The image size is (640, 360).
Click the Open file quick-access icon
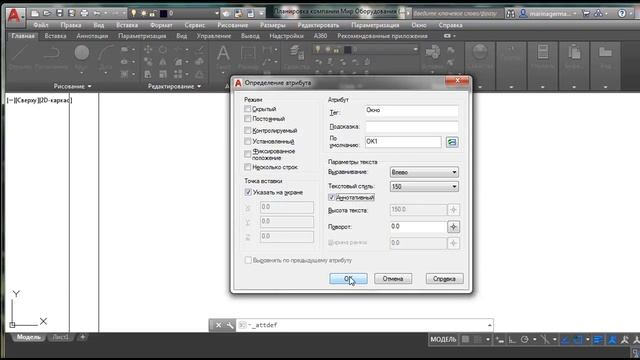47,13
